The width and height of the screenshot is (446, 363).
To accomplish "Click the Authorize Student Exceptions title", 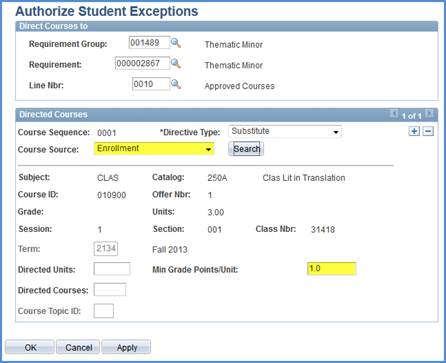I will point(107,11).
